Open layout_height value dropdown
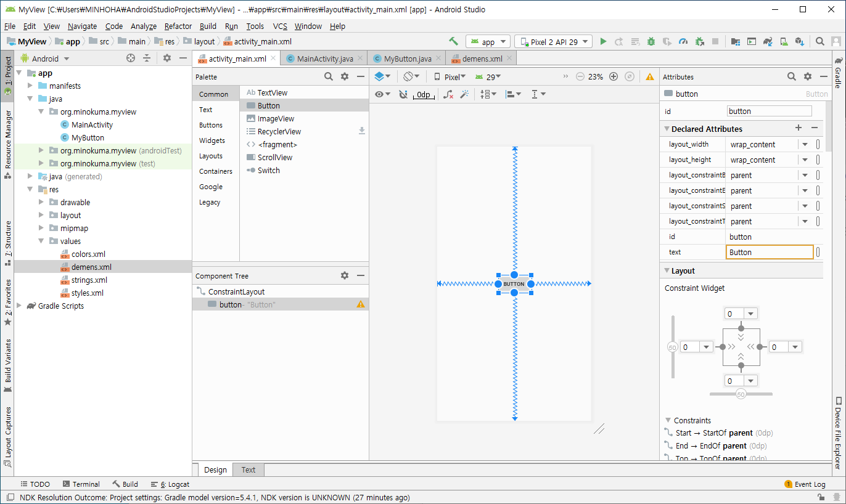This screenshot has width=846, height=504. (x=805, y=160)
